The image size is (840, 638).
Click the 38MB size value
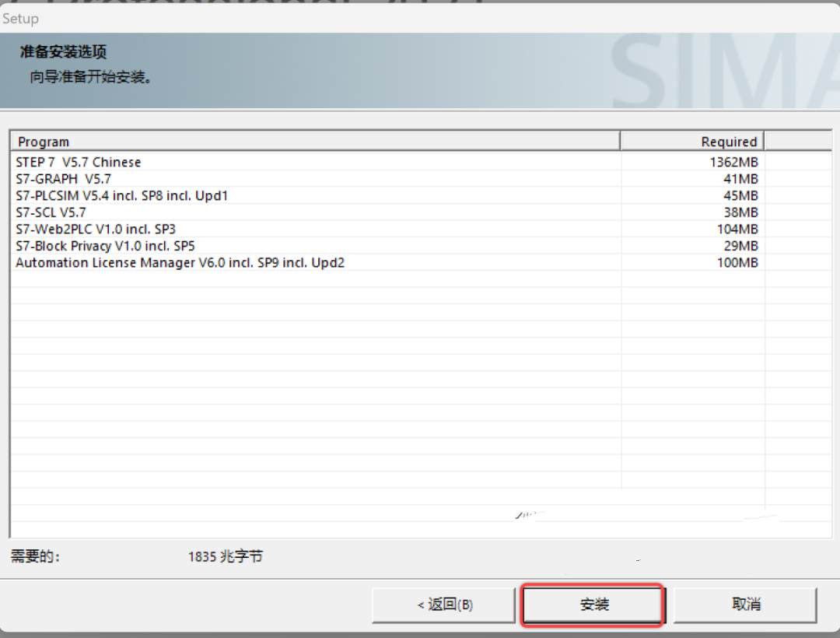(x=740, y=212)
